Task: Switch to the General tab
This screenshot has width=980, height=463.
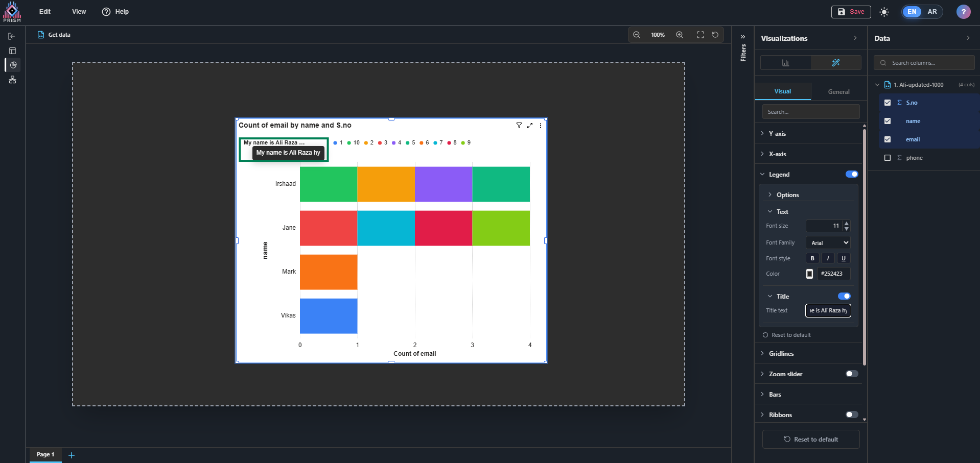Action: coord(838,92)
